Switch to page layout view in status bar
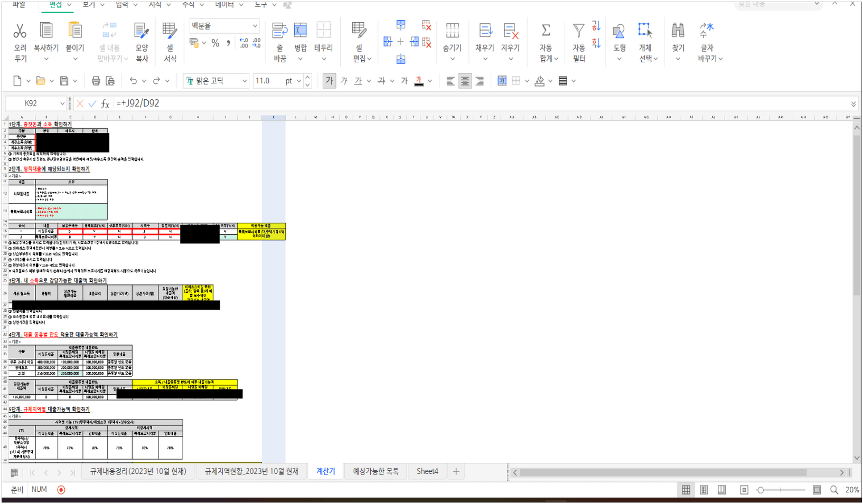The width and height of the screenshot is (863, 504). point(703,490)
